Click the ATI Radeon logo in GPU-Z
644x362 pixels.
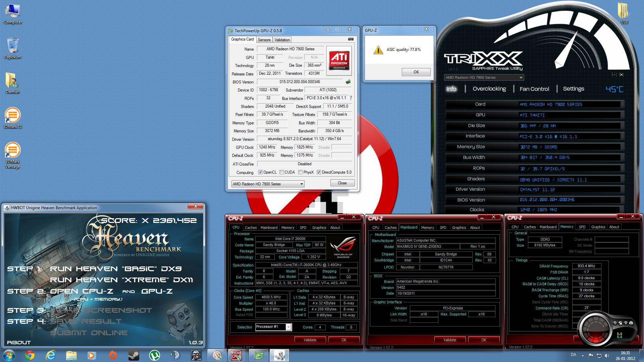(339, 60)
